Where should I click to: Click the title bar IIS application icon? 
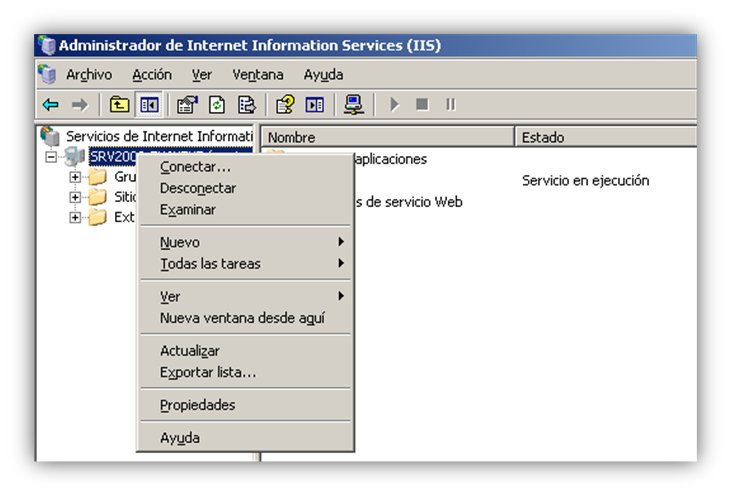point(47,45)
